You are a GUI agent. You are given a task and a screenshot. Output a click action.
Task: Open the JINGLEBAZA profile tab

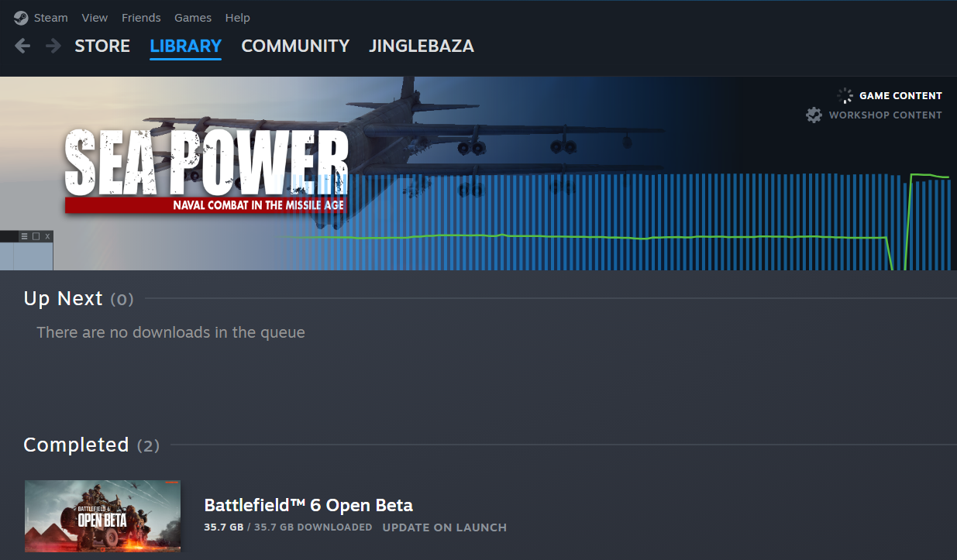coord(422,46)
